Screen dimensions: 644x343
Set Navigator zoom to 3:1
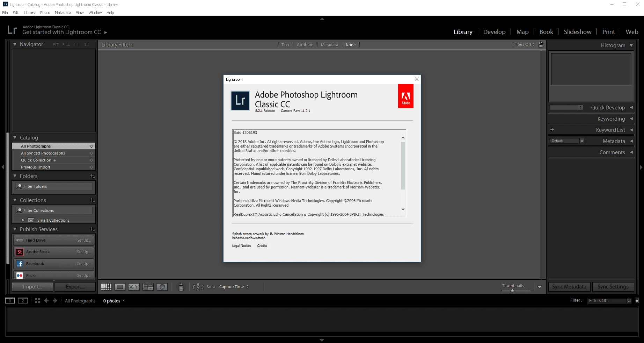[87, 45]
